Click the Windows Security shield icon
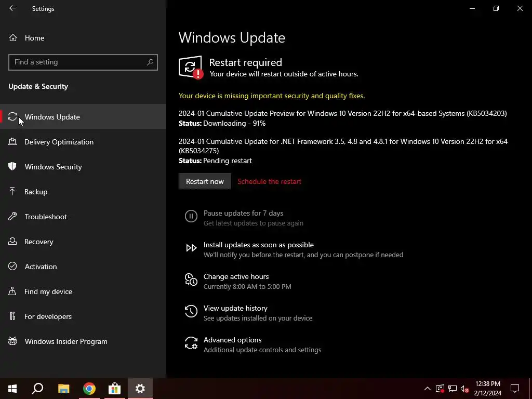The image size is (532, 399). (x=12, y=166)
